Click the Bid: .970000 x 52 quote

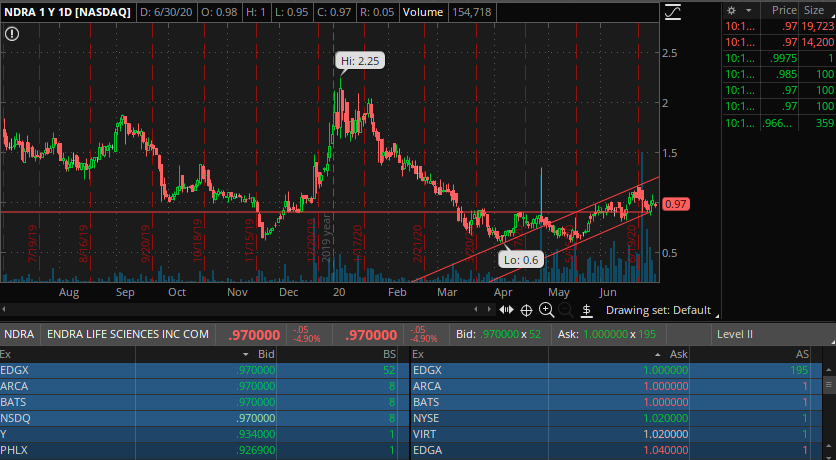click(499, 334)
